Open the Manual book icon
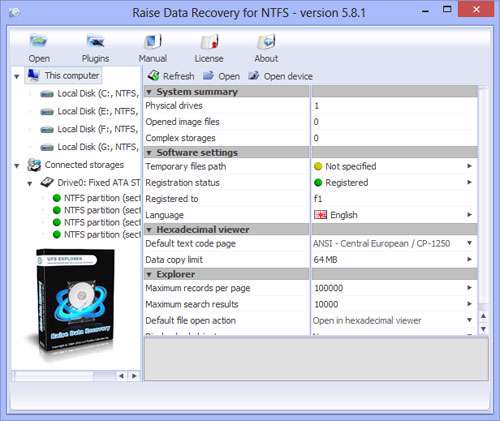500x421 pixels. (153, 42)
